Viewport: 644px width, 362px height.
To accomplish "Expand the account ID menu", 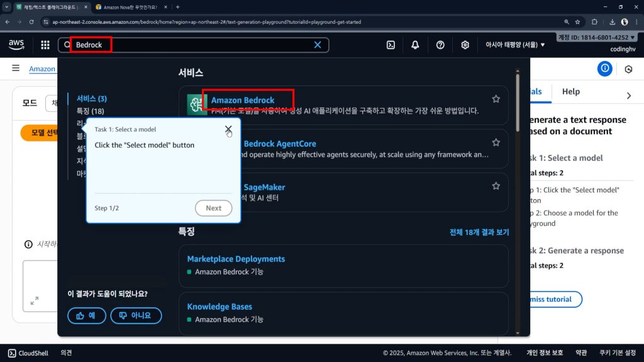I will pos(596,37).
